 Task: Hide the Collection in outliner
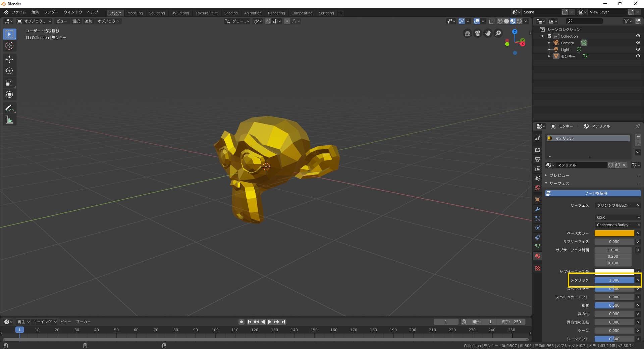pos(638,36)
